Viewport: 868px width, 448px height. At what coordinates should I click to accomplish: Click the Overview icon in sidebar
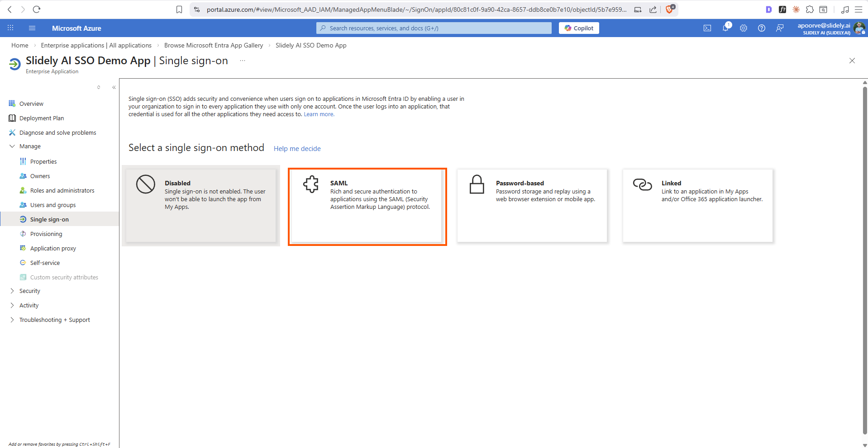click(x=12, y=104)
